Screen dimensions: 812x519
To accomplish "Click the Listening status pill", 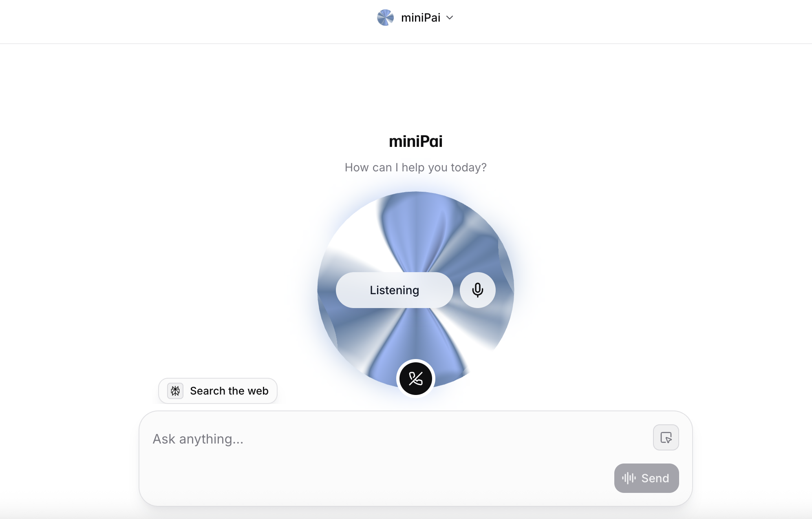I will pos(394,290).
